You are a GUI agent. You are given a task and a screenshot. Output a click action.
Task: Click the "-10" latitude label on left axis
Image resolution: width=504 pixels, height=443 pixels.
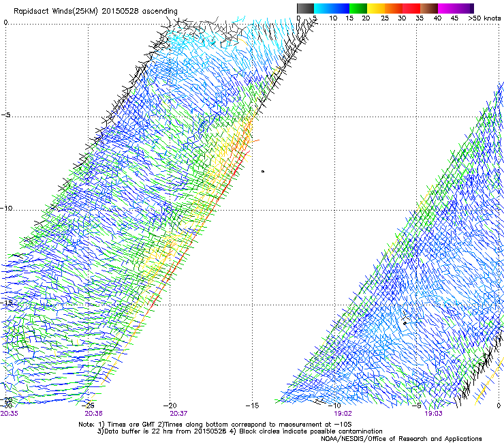click(6, 208)
